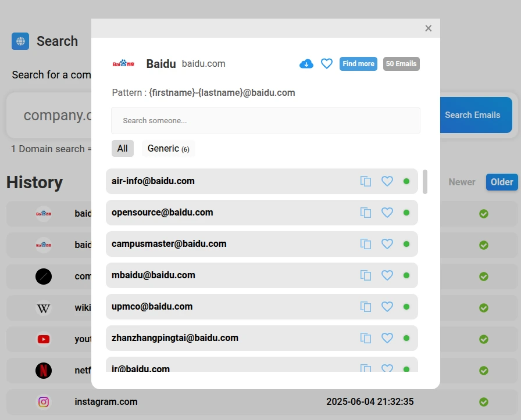Favorite campusmaster@baidu.com with its heart
This screenshot has width=521, height=420.
pos(387,244)
